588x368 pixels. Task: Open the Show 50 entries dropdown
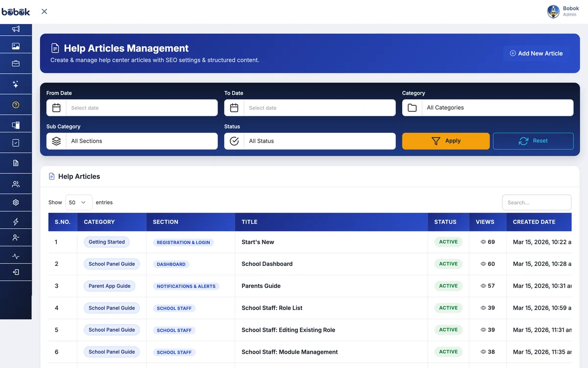click(x=79, y=202)
